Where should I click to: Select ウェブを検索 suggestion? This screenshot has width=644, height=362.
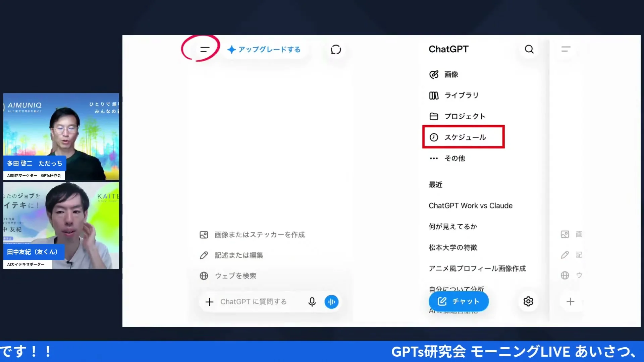228,276
